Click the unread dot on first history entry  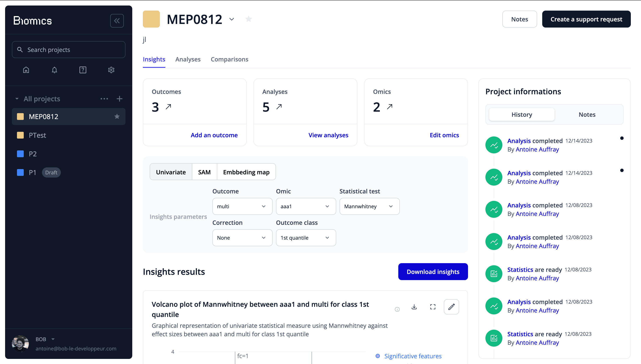click(x=622, y=138)
